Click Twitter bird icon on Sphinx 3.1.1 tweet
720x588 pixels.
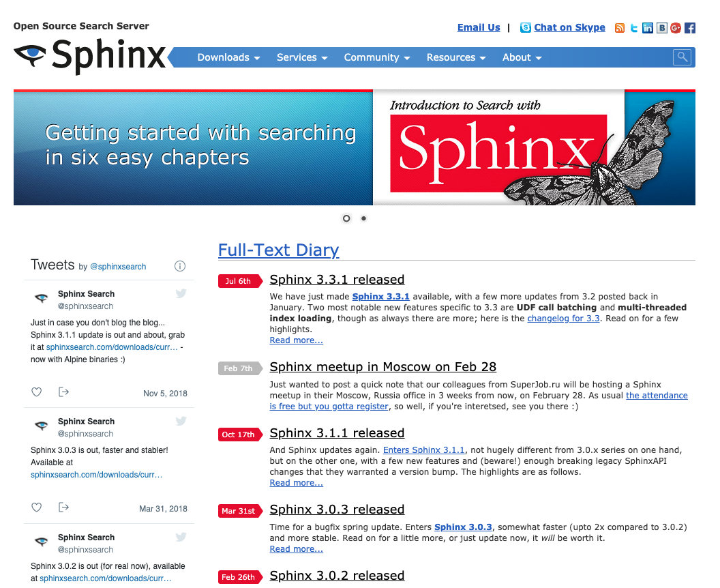click(x=181, y=293)
